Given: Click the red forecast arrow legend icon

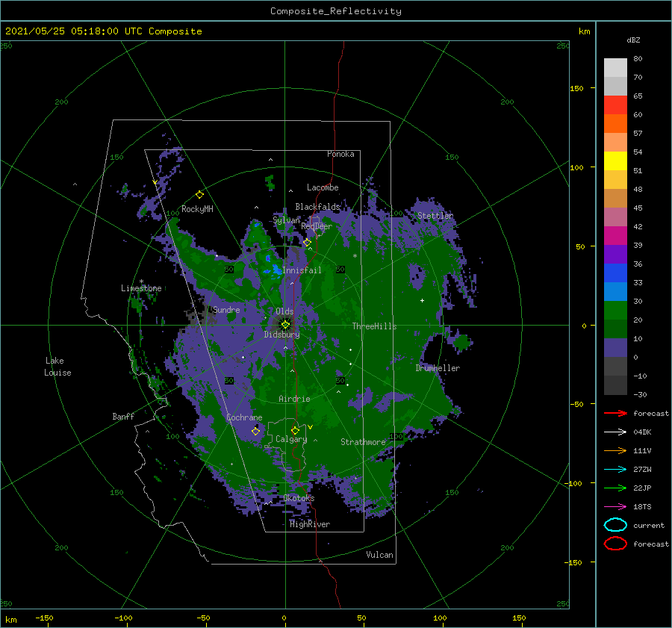Looking at the screenshot, I should 615,413.
